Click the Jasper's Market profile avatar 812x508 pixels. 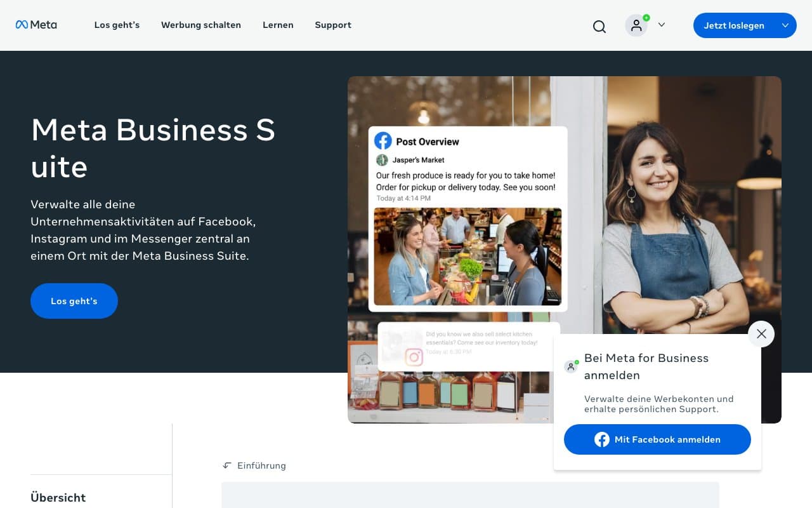pyautogui.click(x=382, y=160)
